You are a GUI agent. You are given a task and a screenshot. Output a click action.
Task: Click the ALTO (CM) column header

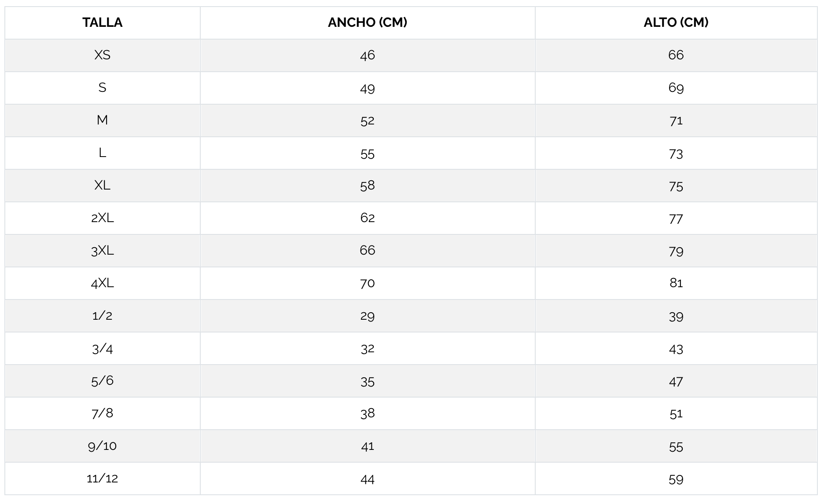click(676, 22)
